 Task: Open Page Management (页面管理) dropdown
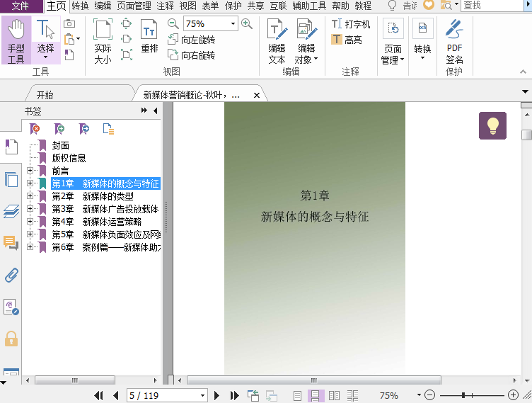point(393,41)
